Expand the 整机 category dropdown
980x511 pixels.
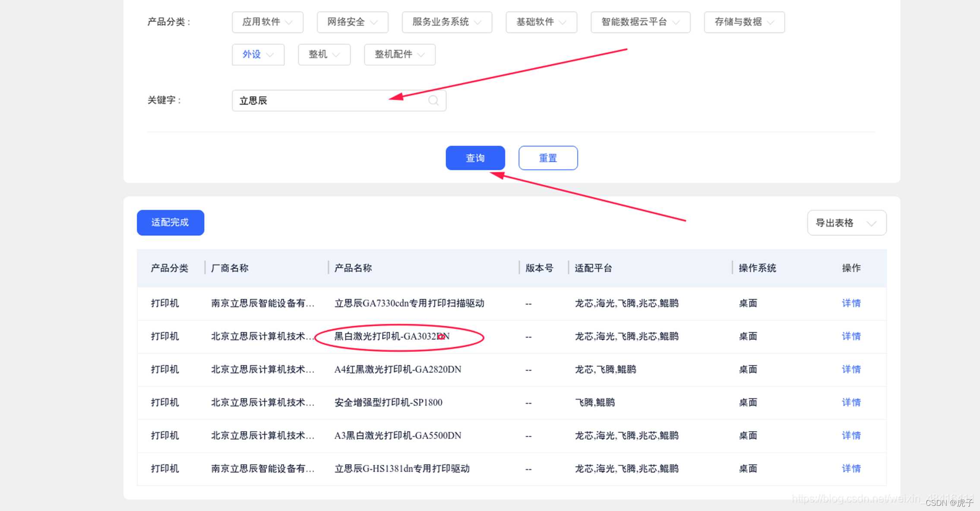tap(324, 54)
